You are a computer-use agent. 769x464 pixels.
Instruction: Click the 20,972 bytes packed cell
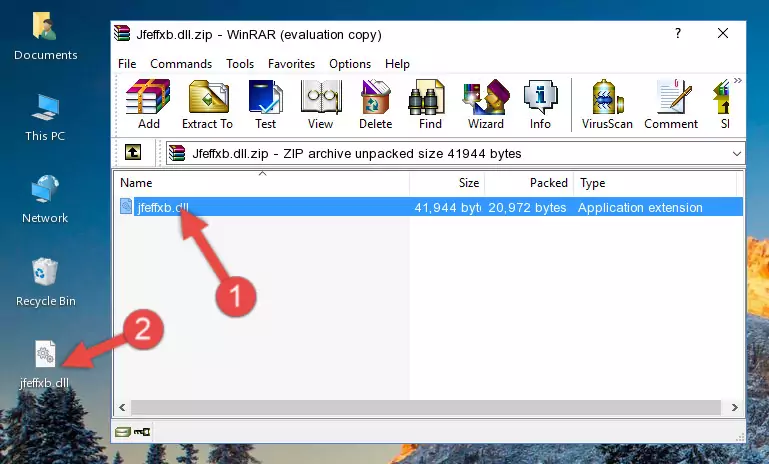pos(527,207)
